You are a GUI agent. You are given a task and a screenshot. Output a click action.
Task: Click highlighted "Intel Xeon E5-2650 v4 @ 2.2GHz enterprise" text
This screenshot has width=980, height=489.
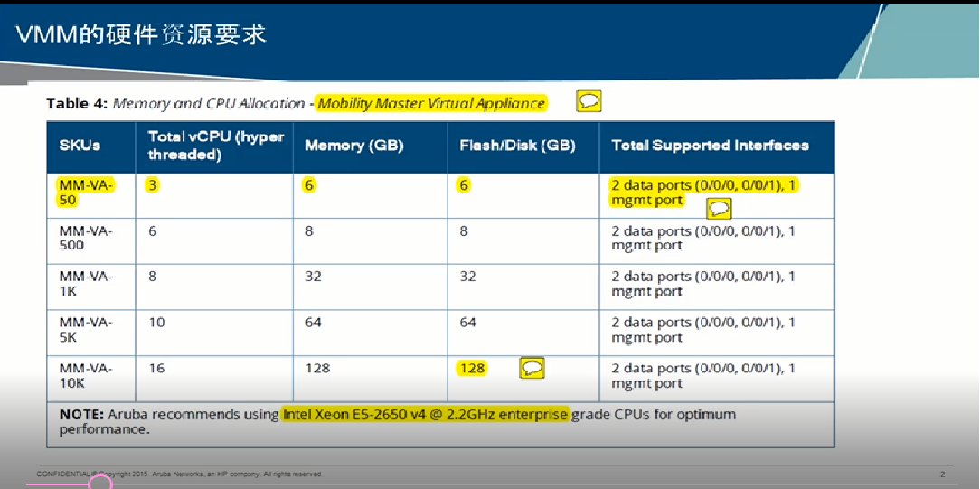tap(425, 415)
